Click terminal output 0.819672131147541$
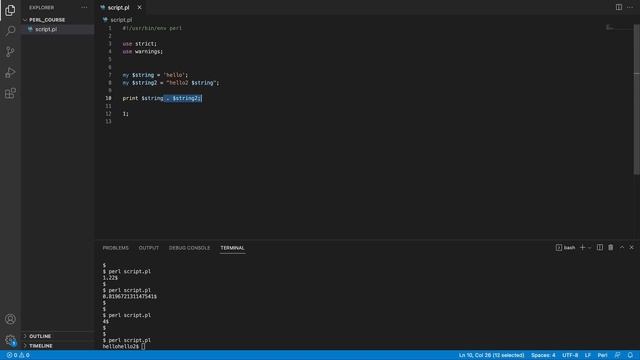The width and height of the screenshot is (640, 360). (130, 296)
